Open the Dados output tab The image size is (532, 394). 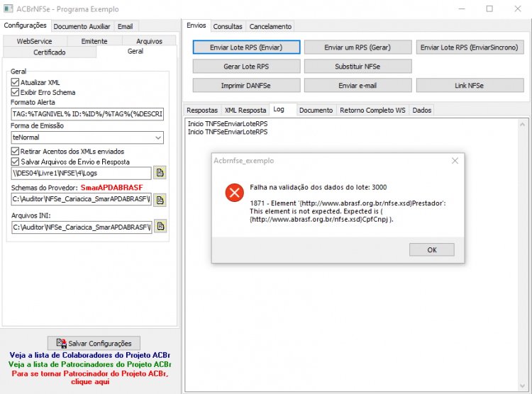coord(422,111)
